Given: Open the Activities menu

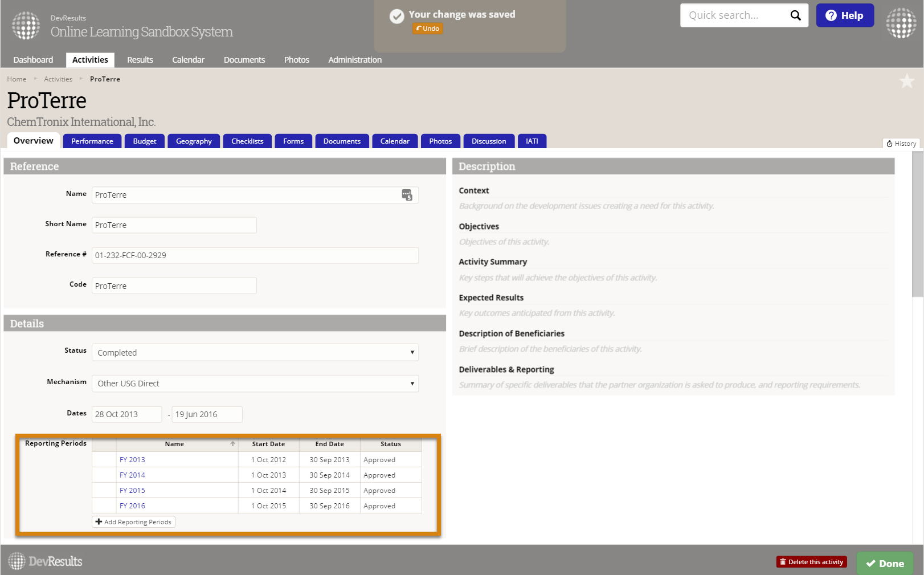Looking at the screenshot, I should 90,60.
